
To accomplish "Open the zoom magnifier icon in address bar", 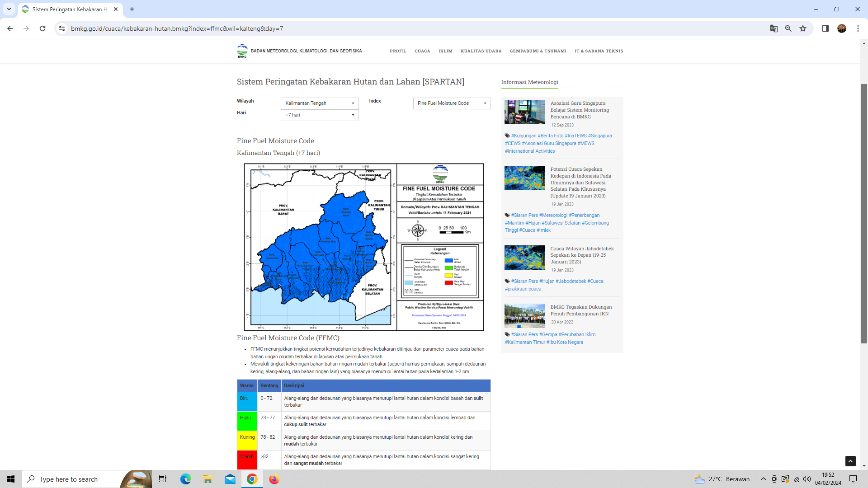I will click(788, 28).
